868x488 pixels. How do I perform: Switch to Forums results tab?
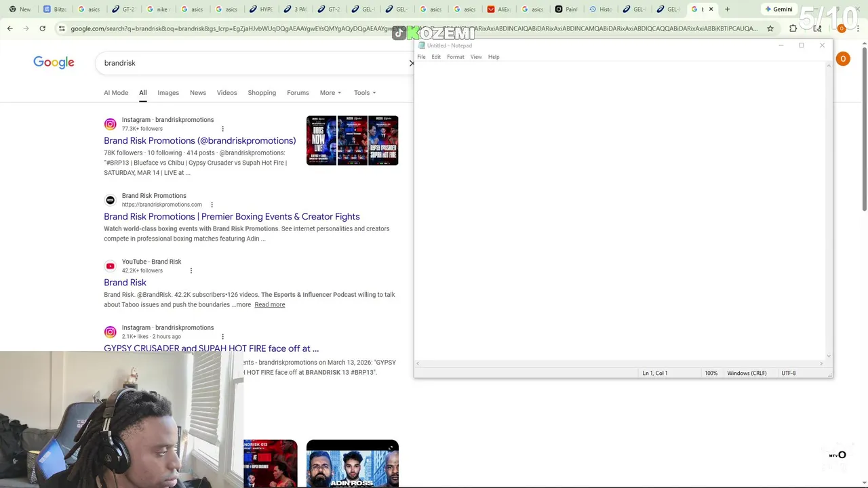pos(298,93)
